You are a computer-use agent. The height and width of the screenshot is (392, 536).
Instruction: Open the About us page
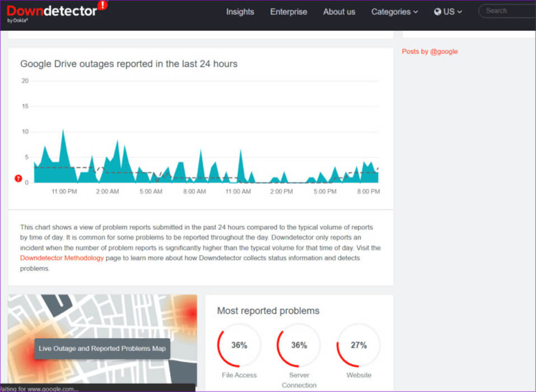coord(339,12)
